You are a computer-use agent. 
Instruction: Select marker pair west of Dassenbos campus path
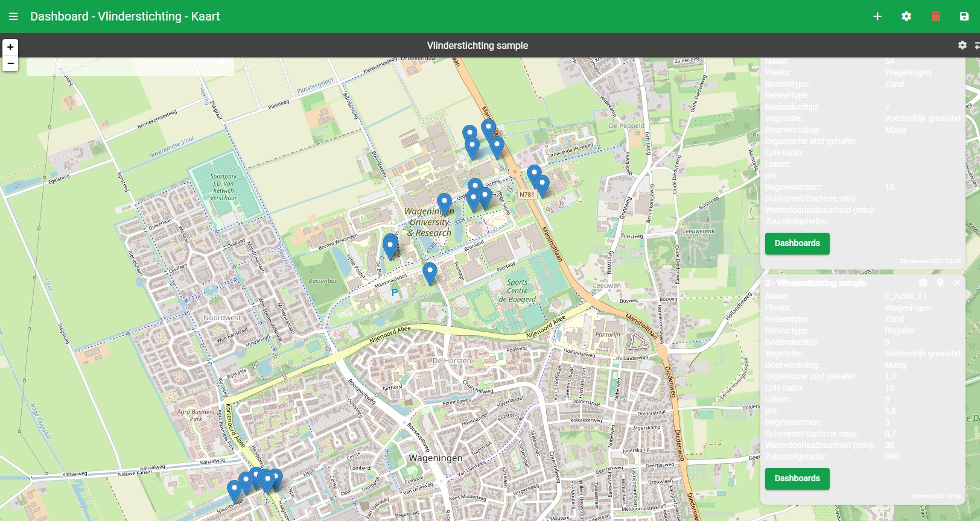tap(390, 247)
